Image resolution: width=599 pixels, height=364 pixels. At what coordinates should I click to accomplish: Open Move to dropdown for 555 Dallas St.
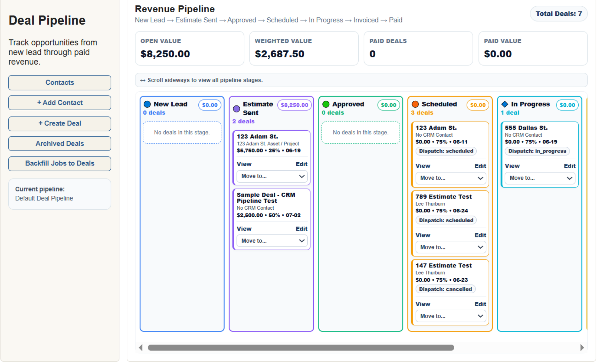pos(540,178)
